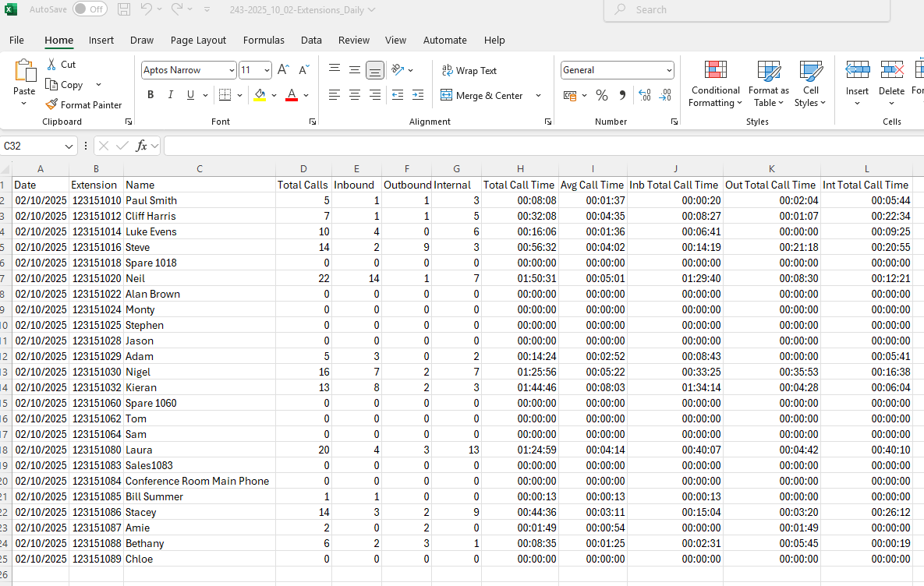Expand the General number format dropdown
Viewport: 924px width, 586px height.
coord(669,70)
